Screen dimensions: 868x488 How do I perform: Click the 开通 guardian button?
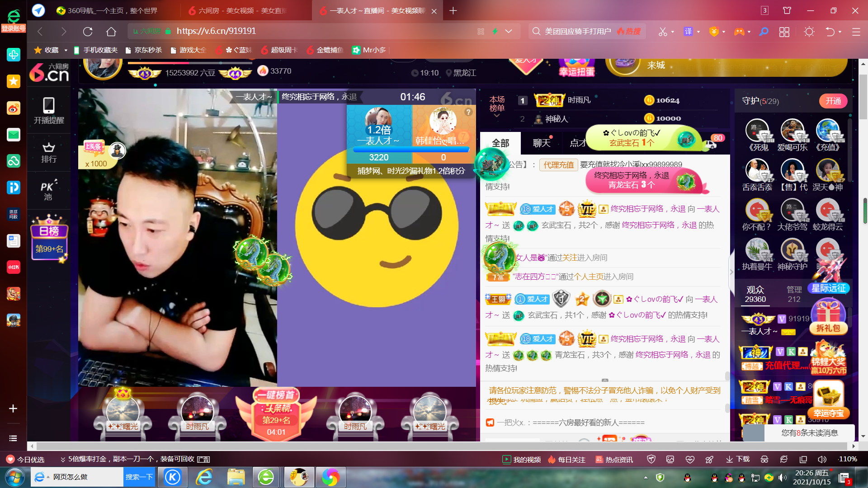click(833, 101)
